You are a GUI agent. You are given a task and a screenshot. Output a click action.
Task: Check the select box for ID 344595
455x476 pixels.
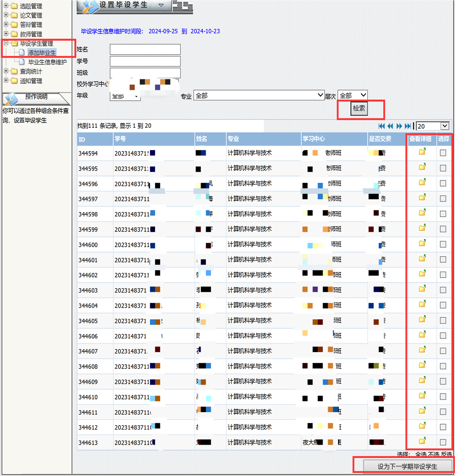coord(443,168)
